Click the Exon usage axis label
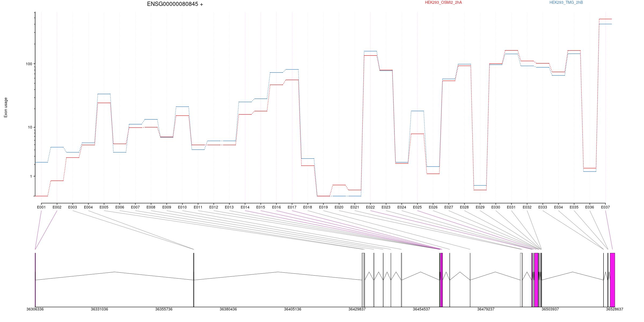 [6, 107]
